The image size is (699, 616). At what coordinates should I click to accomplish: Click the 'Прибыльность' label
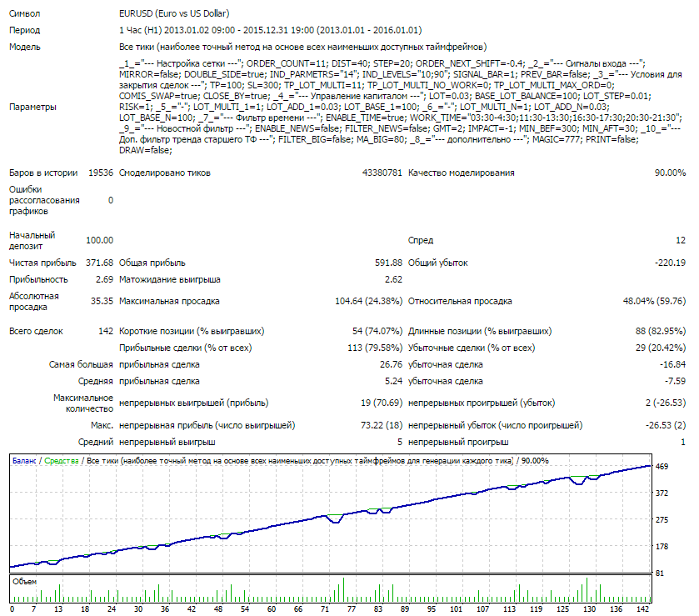38,279
